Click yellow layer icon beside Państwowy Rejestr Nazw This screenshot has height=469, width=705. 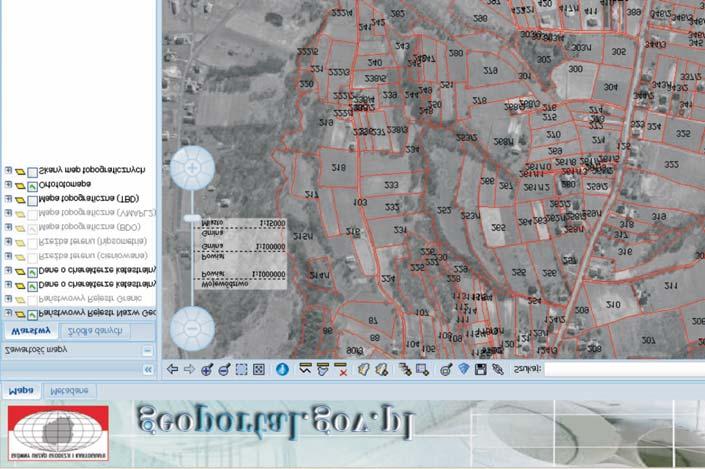tap(20, 314)
